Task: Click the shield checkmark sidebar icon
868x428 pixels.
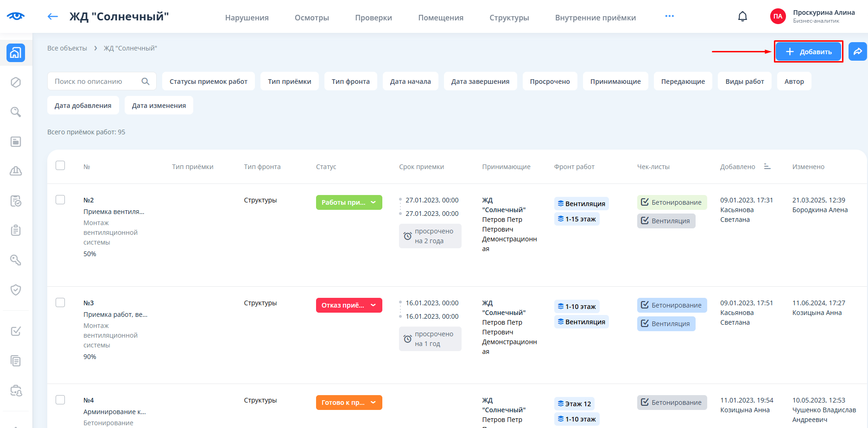Action: point(16,290)
